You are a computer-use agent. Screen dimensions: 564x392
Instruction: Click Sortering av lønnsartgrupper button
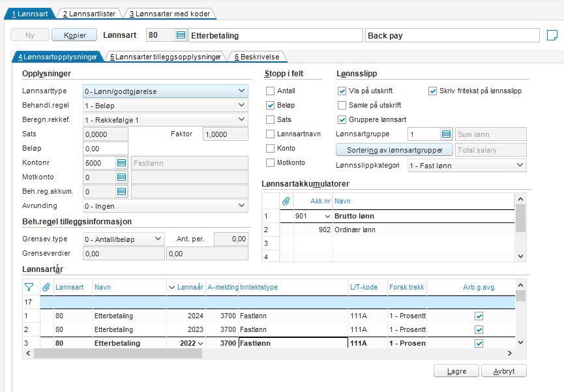click(394, 150)
